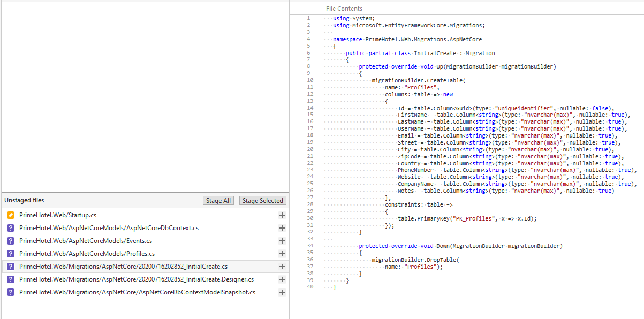The height and width of the screenshot is (319, 644).
Task: Click 'InitialCreate' class name in code
Action: 435,53
